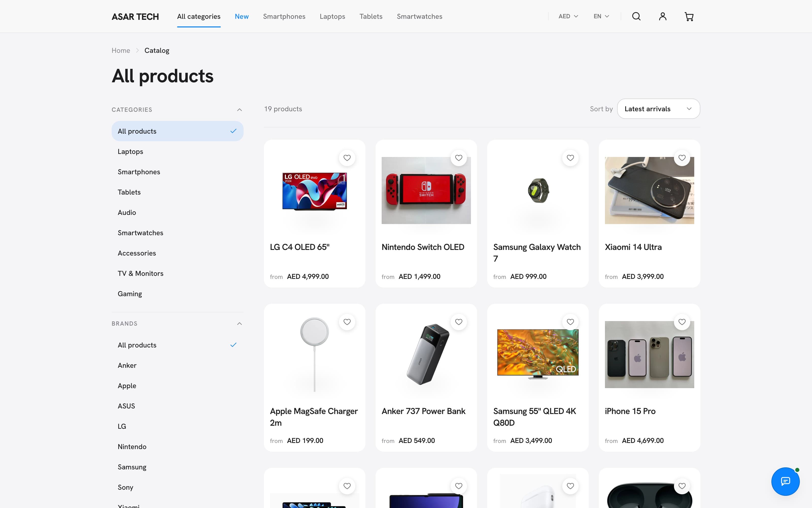Click the "AED 4,999.00" price
Image resolution: width=812 pixels, height=508 pixels.
tap(308, 277)
